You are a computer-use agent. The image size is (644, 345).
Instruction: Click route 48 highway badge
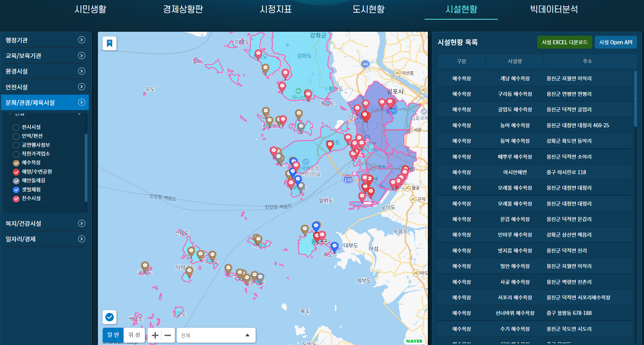pyautogui.click(x=365, y=64)
